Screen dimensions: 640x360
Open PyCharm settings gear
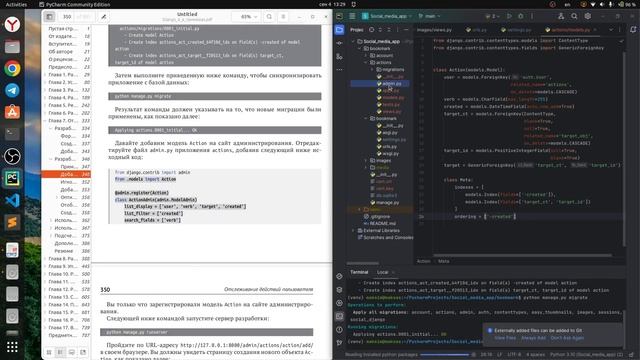point(588,16)
